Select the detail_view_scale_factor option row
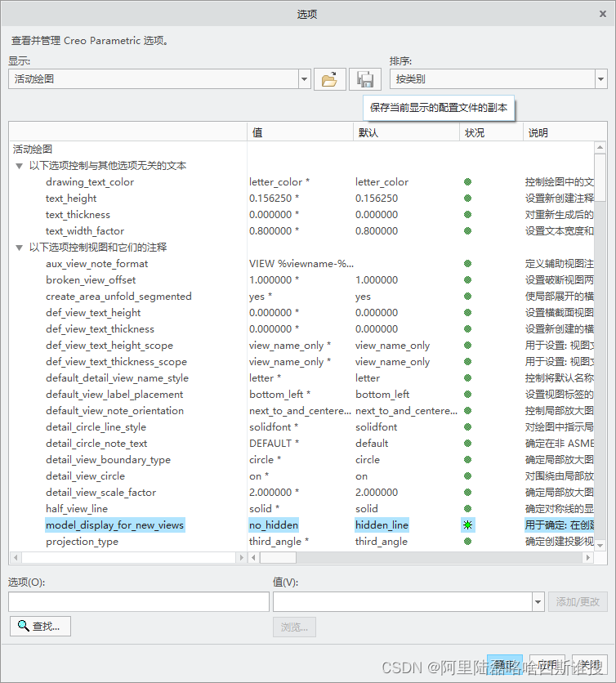The width and height of the screenshot is (616, 683). (100, 493)
